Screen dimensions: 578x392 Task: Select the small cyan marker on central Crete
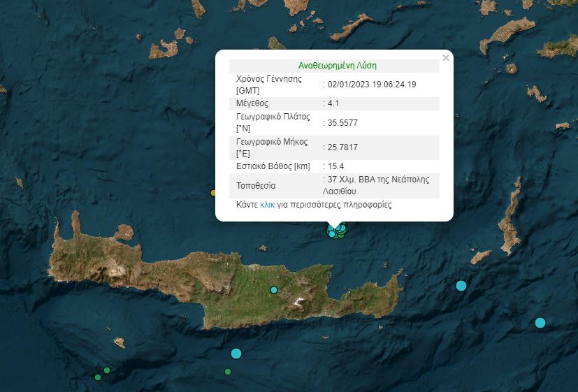[274, 290]
